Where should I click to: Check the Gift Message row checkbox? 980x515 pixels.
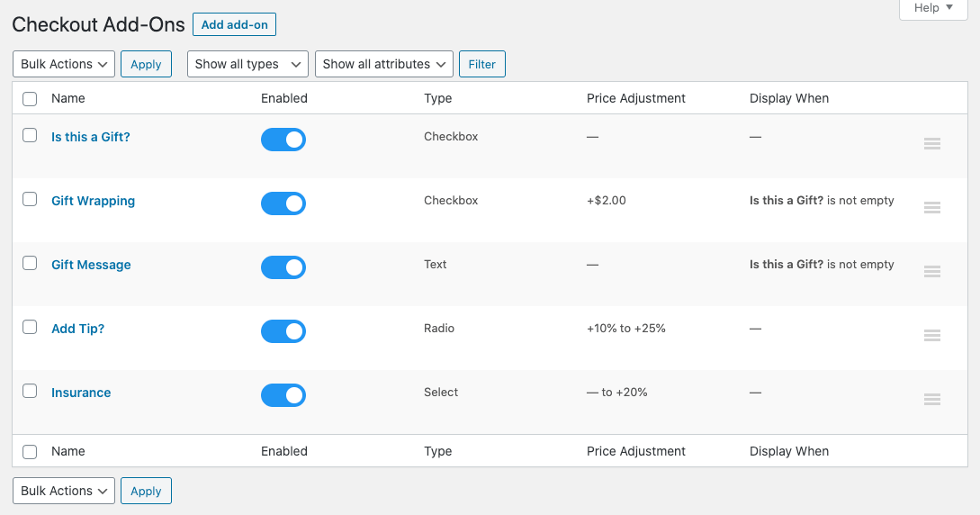tap(30, 263)
